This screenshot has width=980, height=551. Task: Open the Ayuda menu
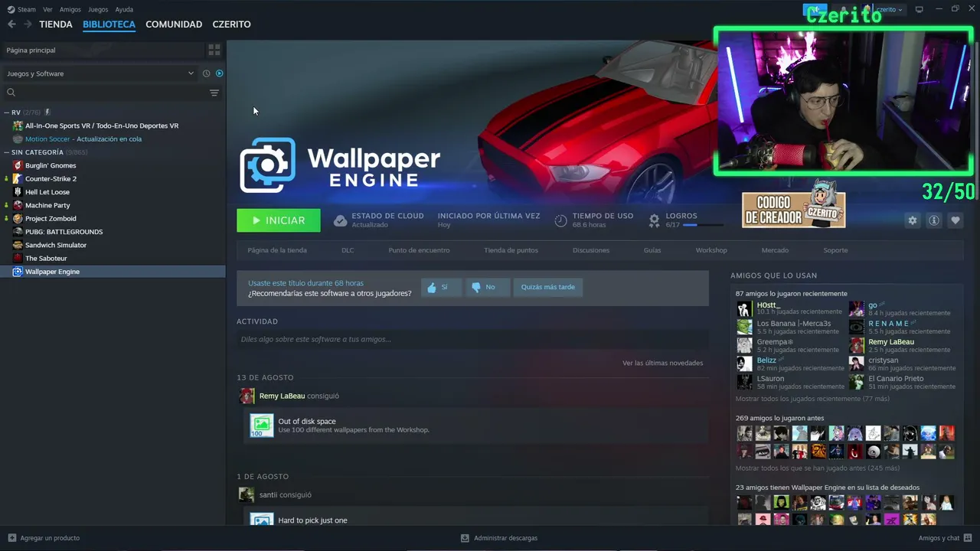point(124,9)
